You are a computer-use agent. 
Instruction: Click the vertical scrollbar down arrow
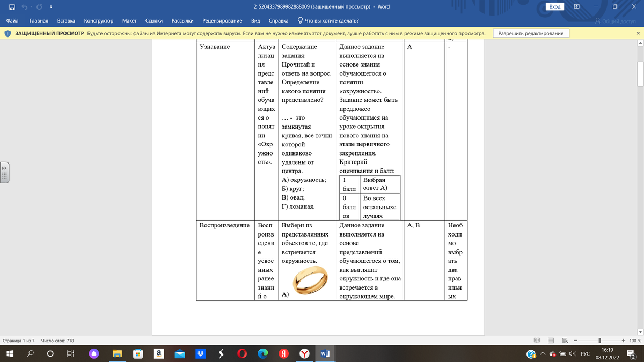coord(640,332)
